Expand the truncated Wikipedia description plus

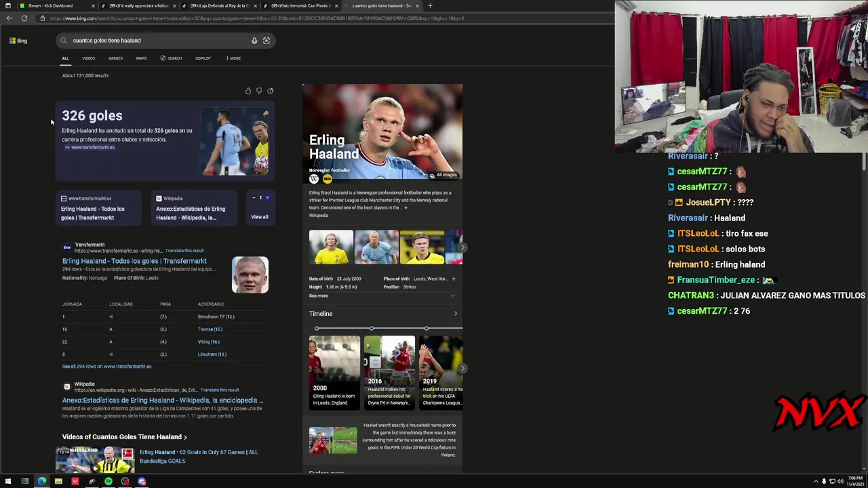(406, 207)
